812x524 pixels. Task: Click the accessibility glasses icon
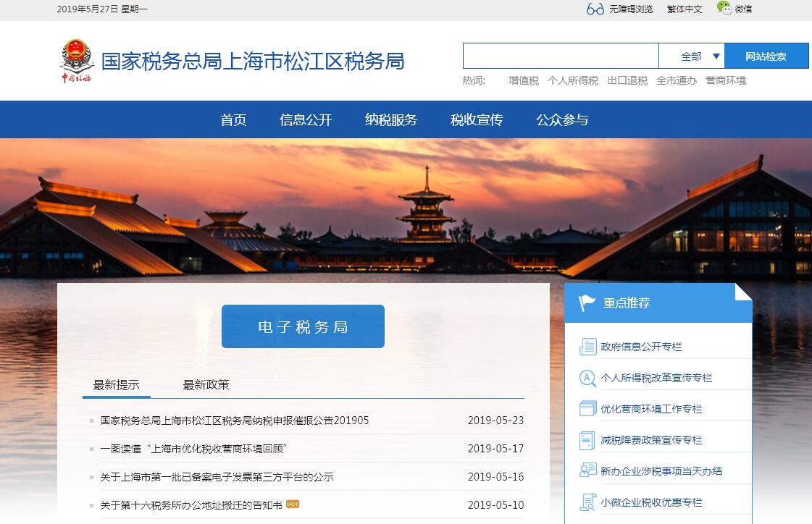tap(595, 9)
